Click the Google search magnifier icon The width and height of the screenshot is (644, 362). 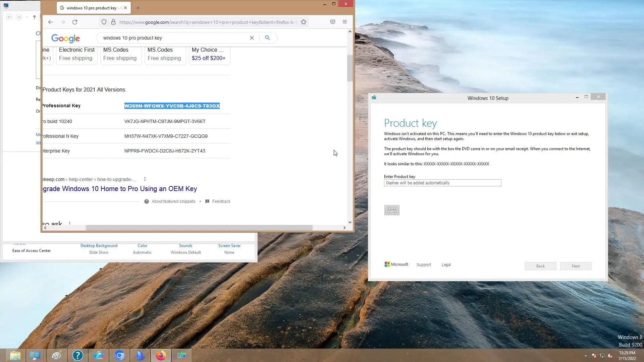pos(267,38)
